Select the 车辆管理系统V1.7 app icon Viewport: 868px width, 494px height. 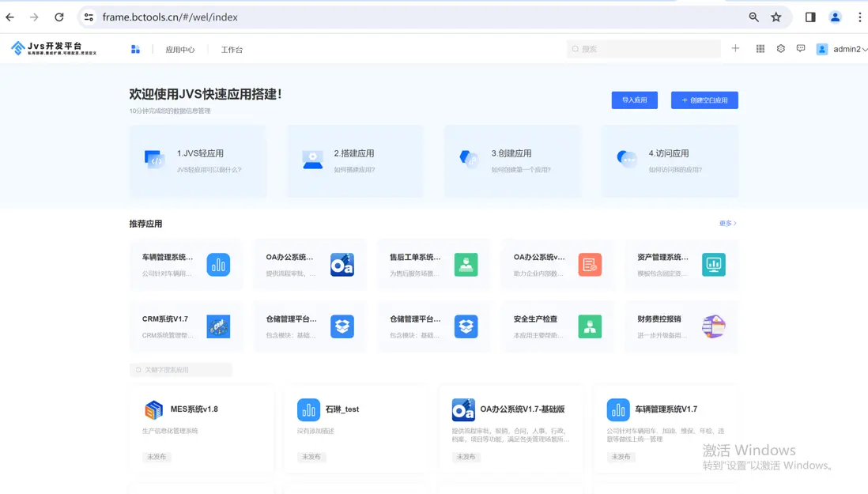tap(617, 409)
